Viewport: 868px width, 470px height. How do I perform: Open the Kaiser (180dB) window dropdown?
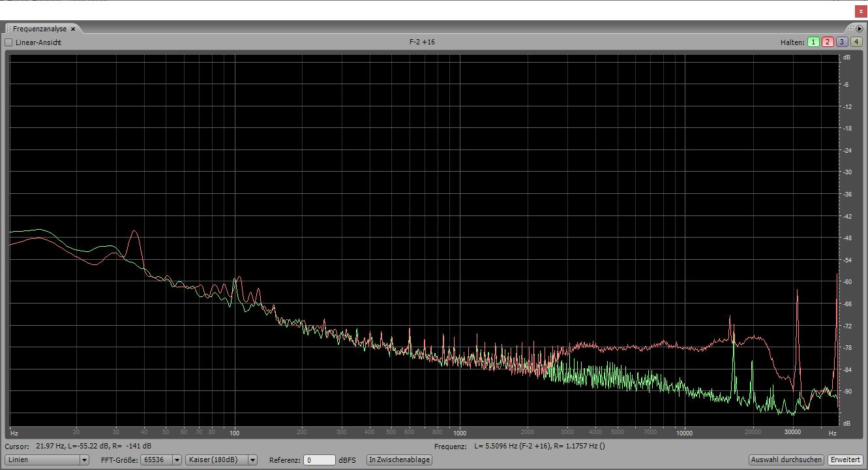(221, 460)
